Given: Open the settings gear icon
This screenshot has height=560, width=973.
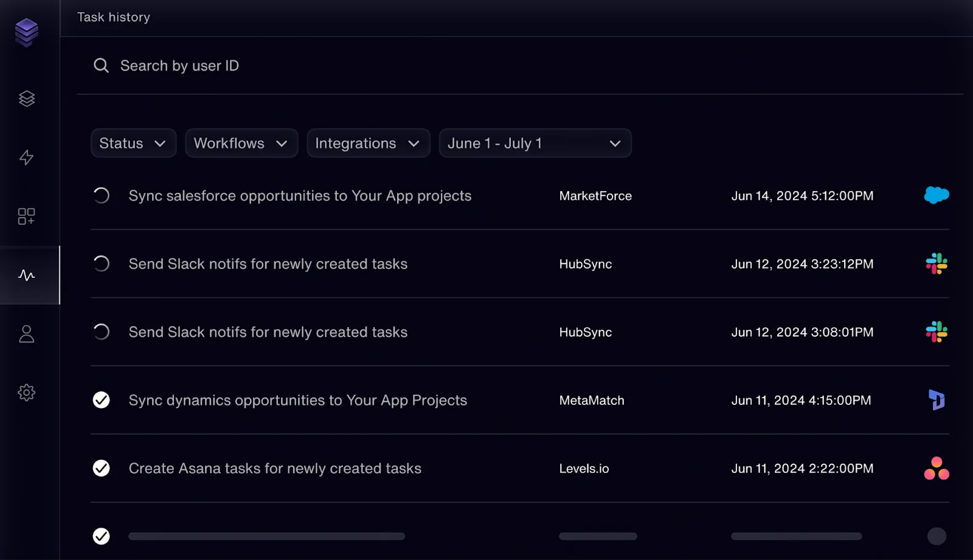Looking at the screenshot, I should click(x=26, y=392).
